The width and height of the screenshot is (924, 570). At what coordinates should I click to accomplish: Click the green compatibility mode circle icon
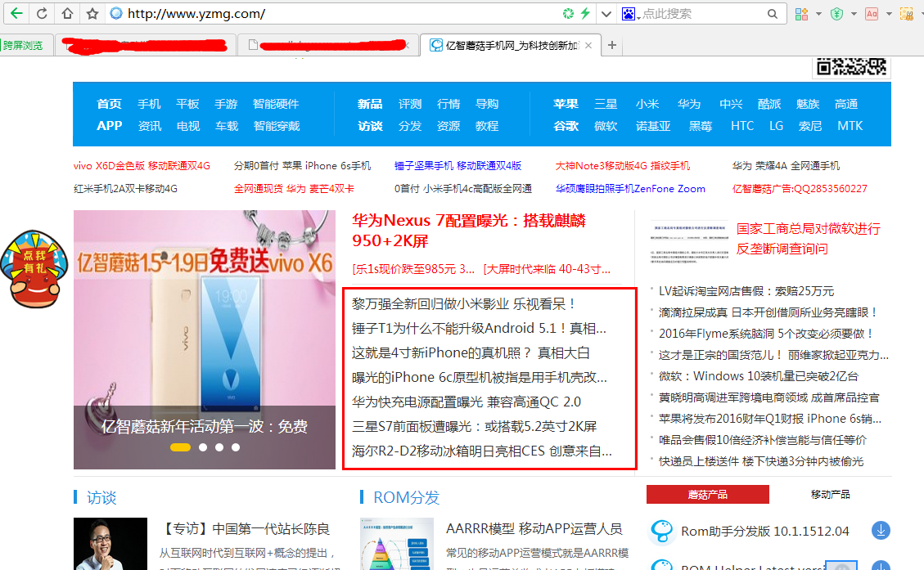(568, 14)
